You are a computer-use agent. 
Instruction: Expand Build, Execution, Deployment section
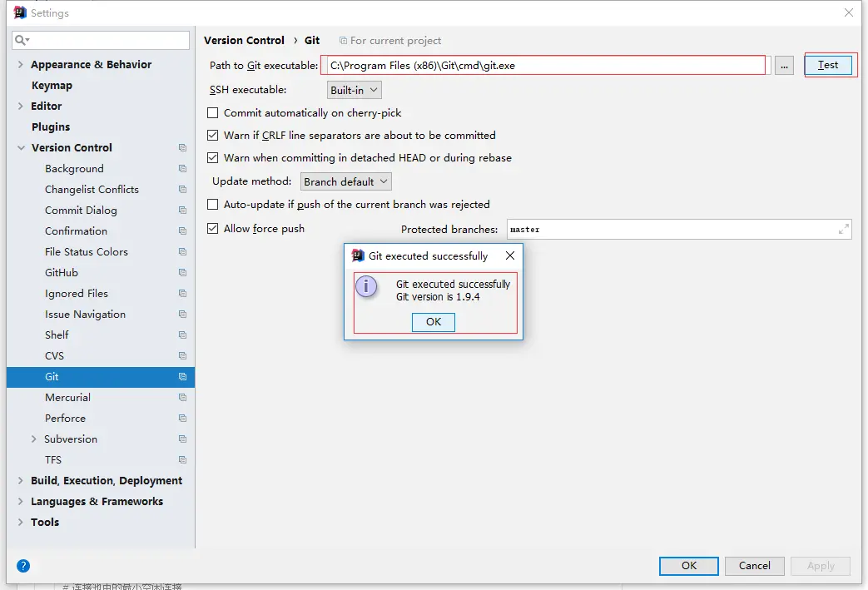coord(21,480)
